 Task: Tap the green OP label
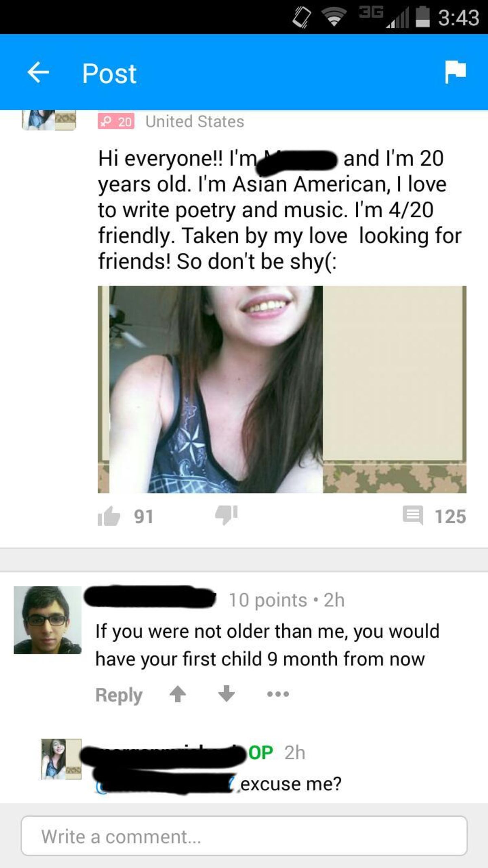click(x=260, y=753)
